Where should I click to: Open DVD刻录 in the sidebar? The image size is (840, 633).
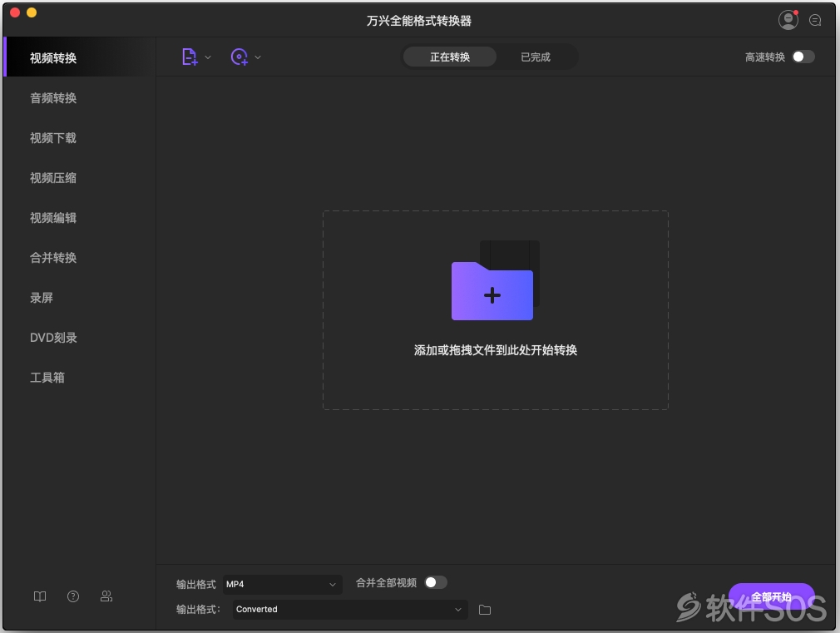click(x=79, y=337)
